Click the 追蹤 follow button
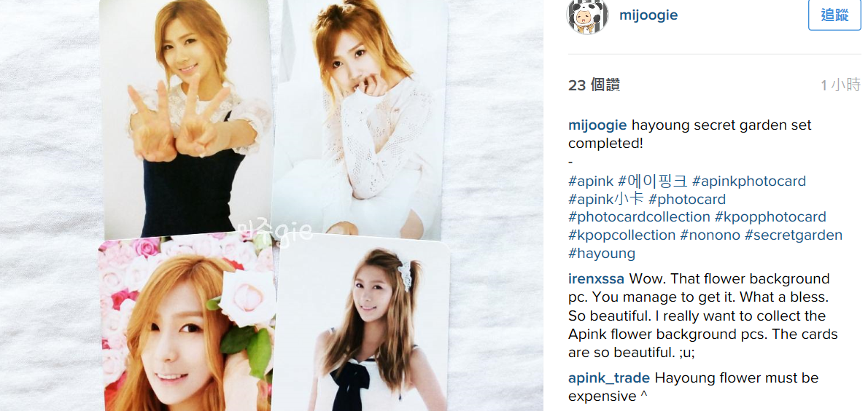Screen dimensions: 868x411 (834, 15)
